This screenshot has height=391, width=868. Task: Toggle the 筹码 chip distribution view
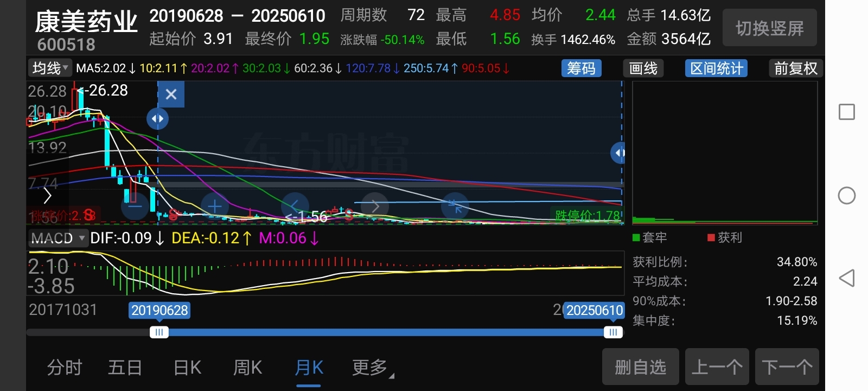581,68
